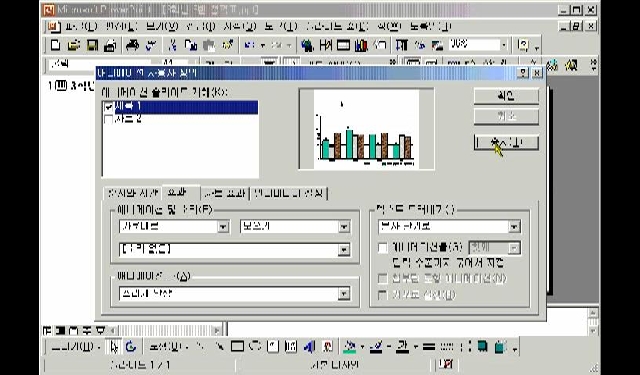This screenshot has height=375, width=640.
Task: Click the Fill Color bucket icon
Action: (349, 347)
